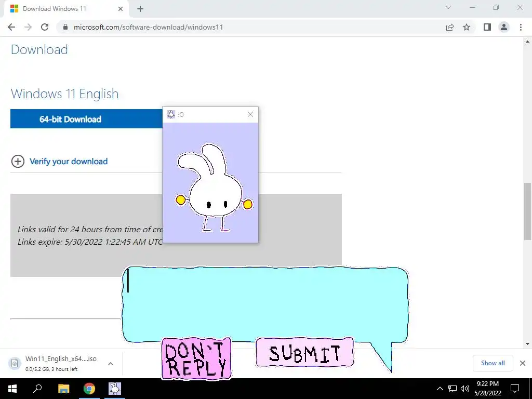Close the Download Windows 11 tab

[121, 9]
